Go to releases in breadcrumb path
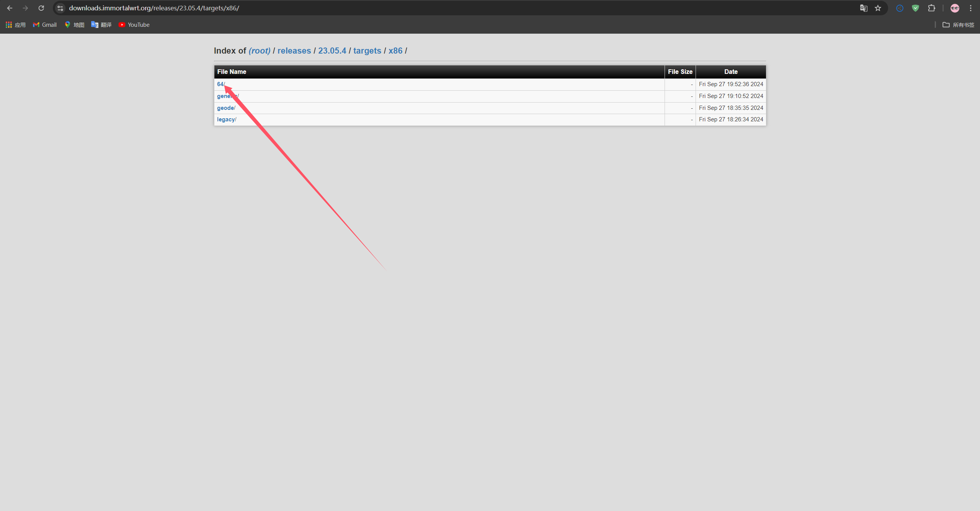The width and height of the screenshot is (980, 511). pos(294,51)
